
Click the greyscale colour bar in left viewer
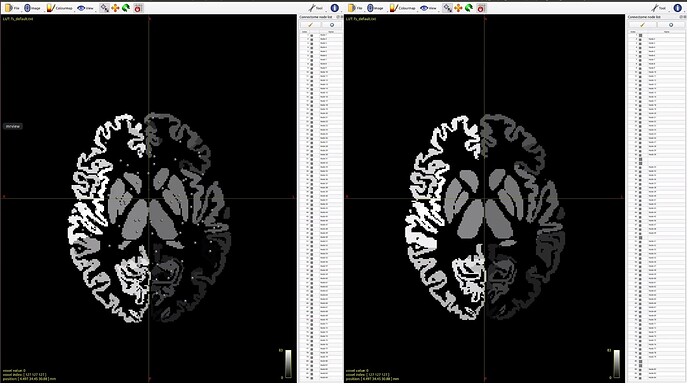(x=288, y=364)
